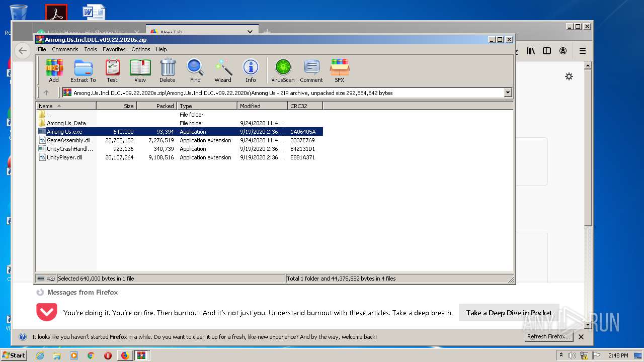Open Google Chrome from the taskbar
644x362 pixels.
[91, 355]
